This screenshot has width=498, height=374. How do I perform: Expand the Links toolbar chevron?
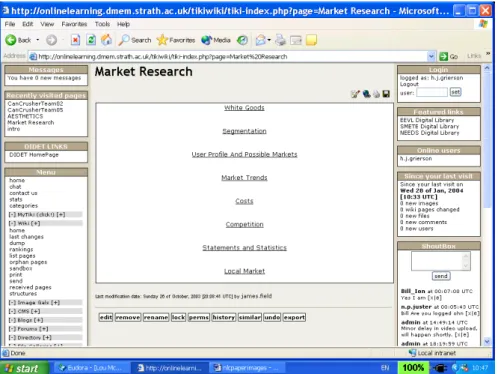(x=488, y=53)
